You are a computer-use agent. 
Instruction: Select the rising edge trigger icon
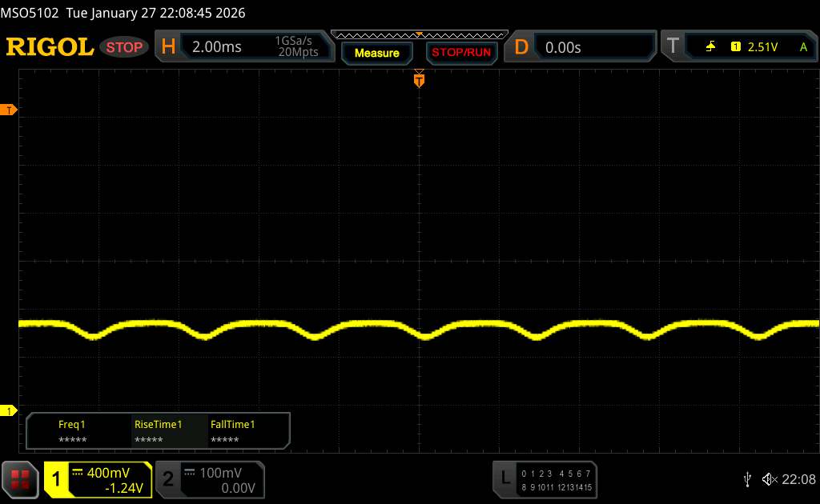[710, 47]
